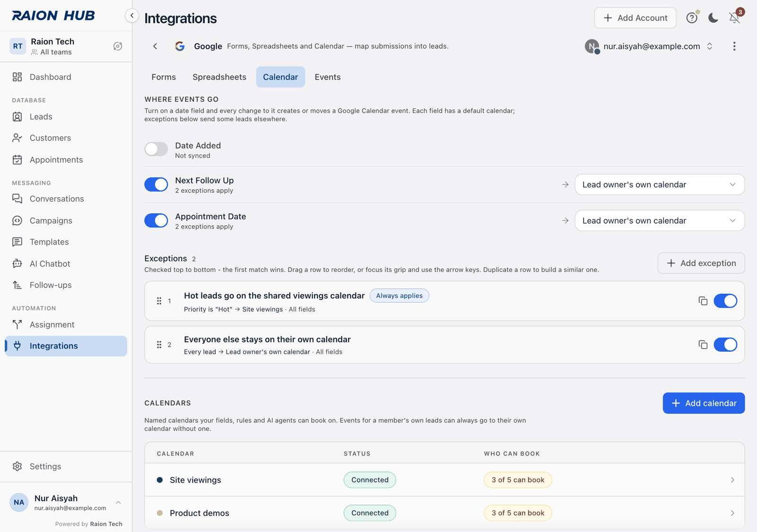Open the AI Chatbot page

(66, 264)
